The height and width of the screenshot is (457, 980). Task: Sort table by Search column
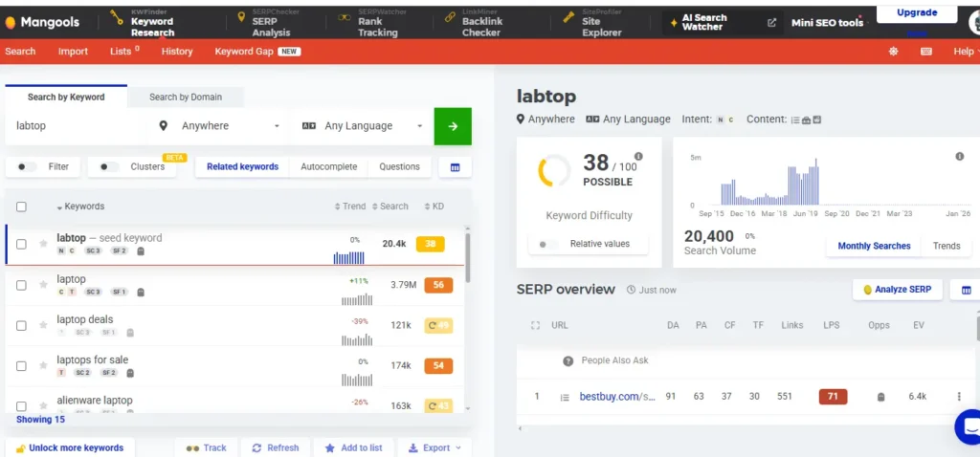[390, 206]
